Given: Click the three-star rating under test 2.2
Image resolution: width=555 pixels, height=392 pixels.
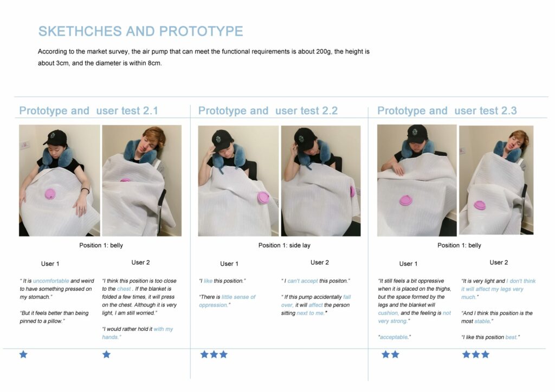Looking at the screenshot, I should (x=214, y=354).
